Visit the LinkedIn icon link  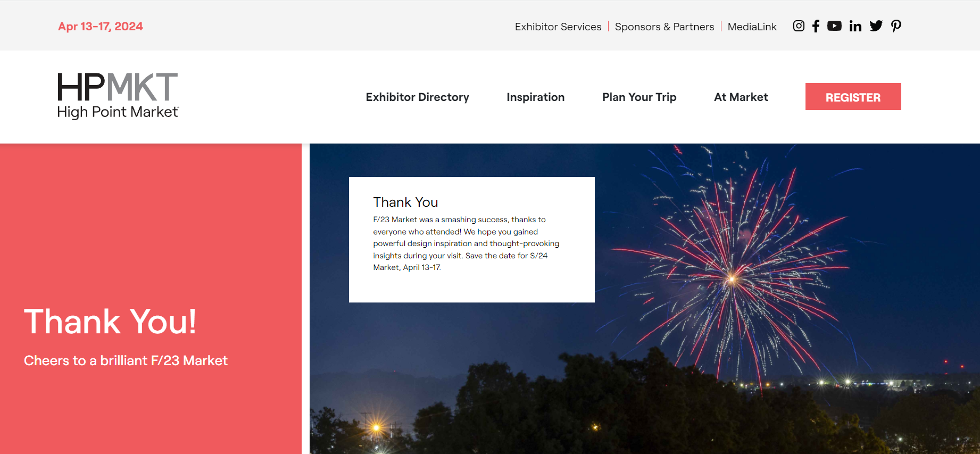point(855,26)
